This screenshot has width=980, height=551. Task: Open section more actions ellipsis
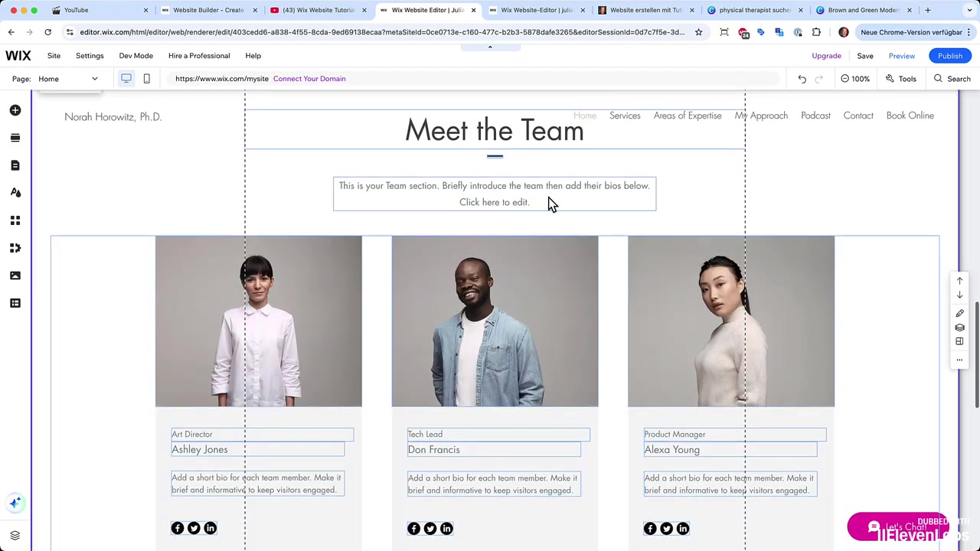[959, 360]
